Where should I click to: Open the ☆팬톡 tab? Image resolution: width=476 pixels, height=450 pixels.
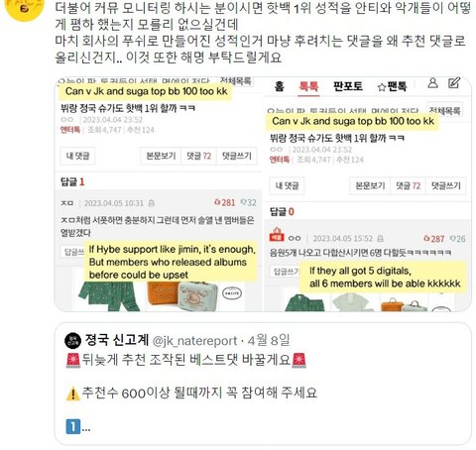coord(392,86)
